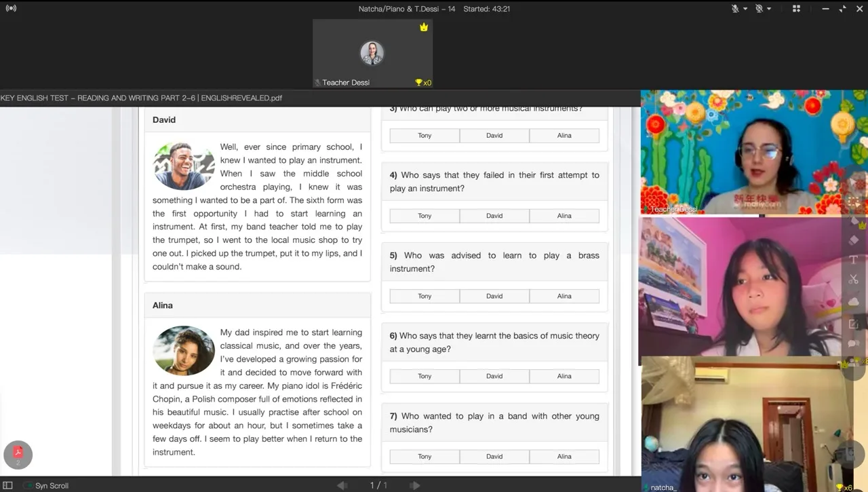
Task: Select the eraser tool in side toolbar
Action: coord(854,240)
